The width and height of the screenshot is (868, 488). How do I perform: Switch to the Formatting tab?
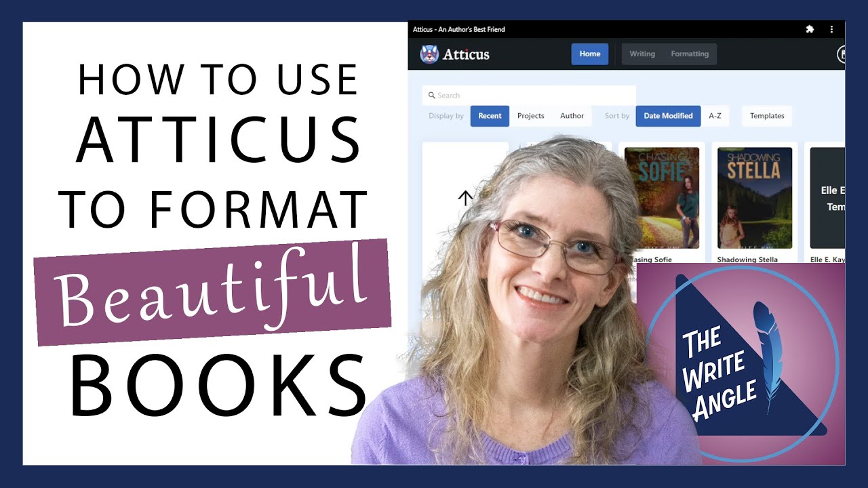coord(690,54)
